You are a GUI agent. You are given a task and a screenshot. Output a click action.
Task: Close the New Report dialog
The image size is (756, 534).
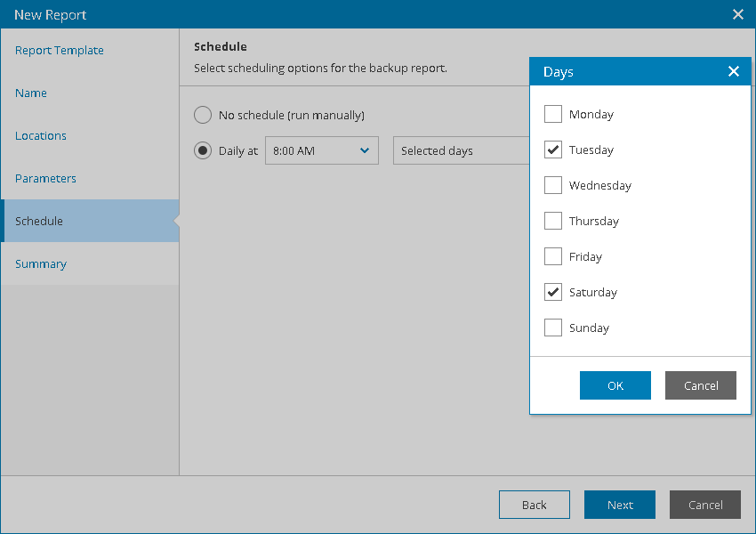[737, 14]
